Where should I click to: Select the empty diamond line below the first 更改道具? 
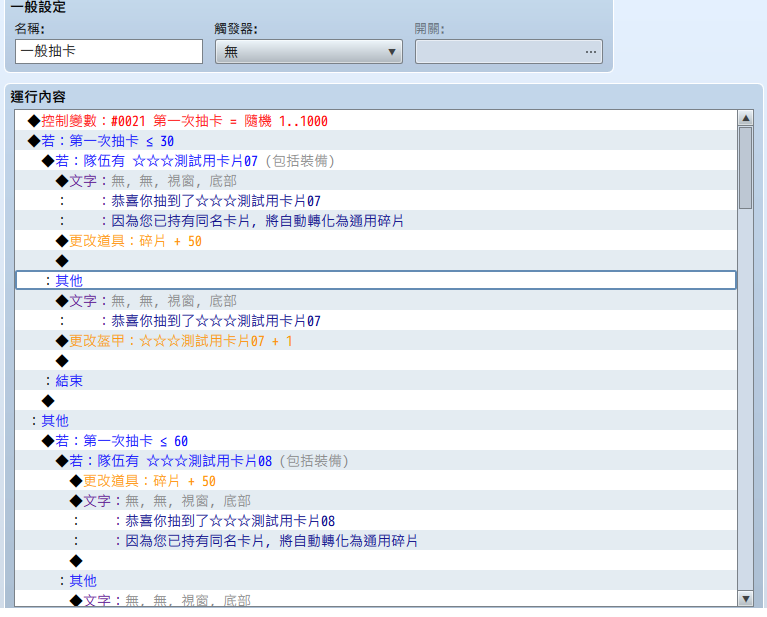click(x=376, y=261)
